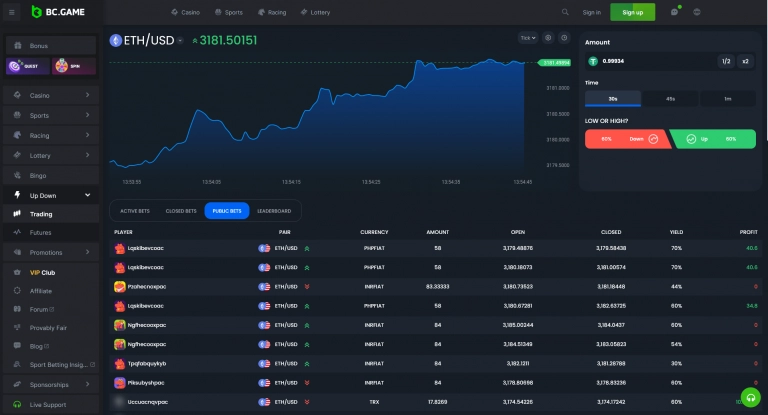Screen dimensions: 768x415
Task: Open the green floating support button
Action: coord(750,397)
